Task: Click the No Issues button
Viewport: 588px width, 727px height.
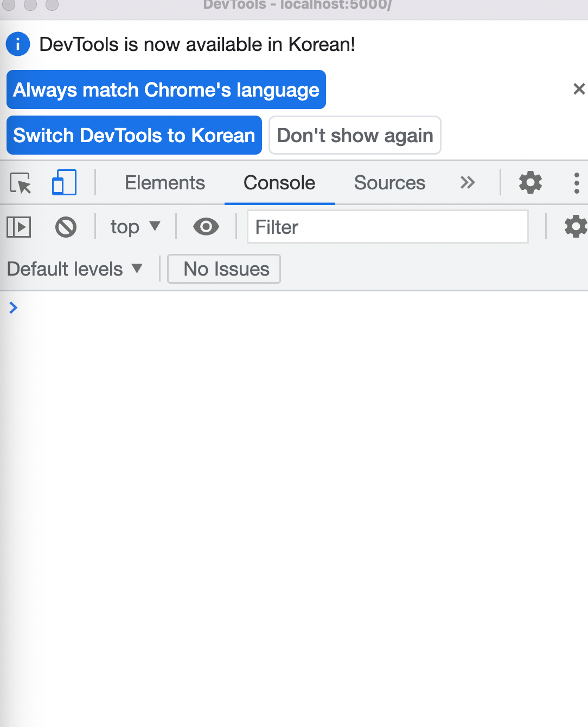Action: [224, 269]
